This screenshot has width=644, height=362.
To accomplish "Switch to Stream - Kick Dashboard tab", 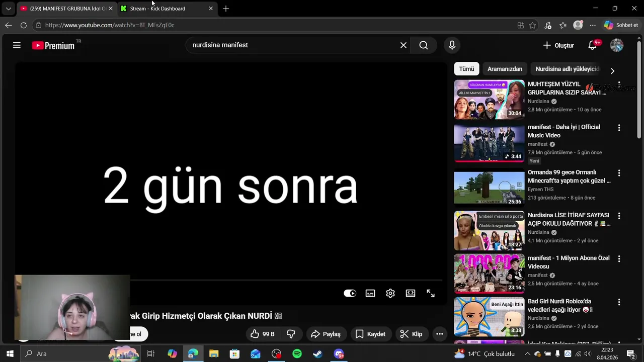I will point(166,9).
